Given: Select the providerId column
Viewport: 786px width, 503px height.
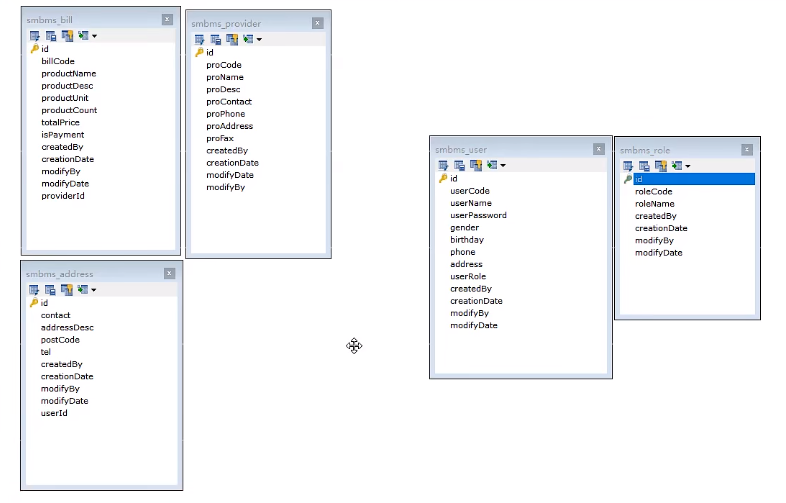Looking at the screenshot, I should (x=63, y=196).
